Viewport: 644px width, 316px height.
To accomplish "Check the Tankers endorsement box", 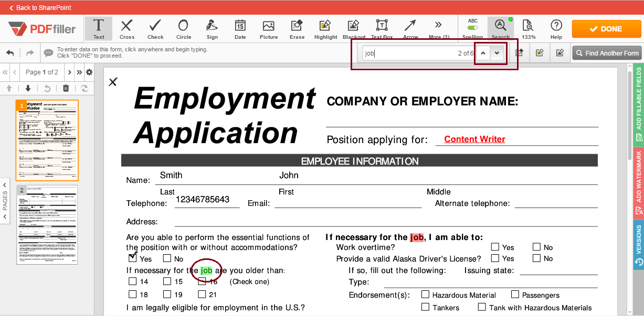I will pos(426,307).
